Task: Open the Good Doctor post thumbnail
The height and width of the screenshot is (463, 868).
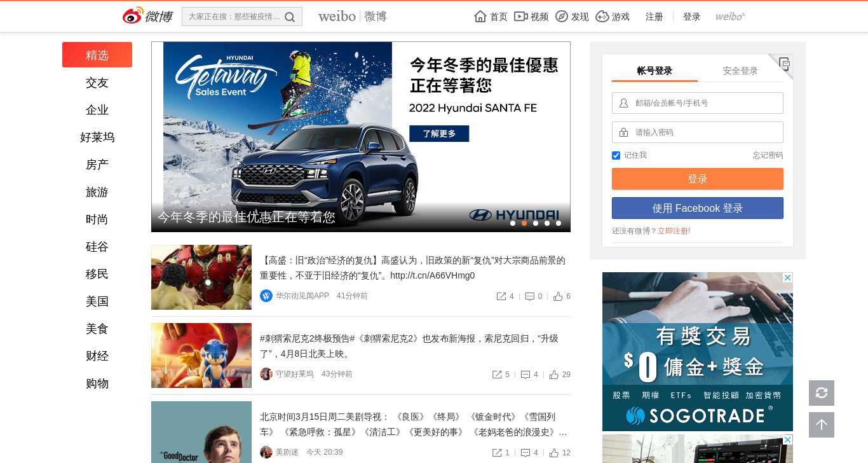Action: point(201,432)
